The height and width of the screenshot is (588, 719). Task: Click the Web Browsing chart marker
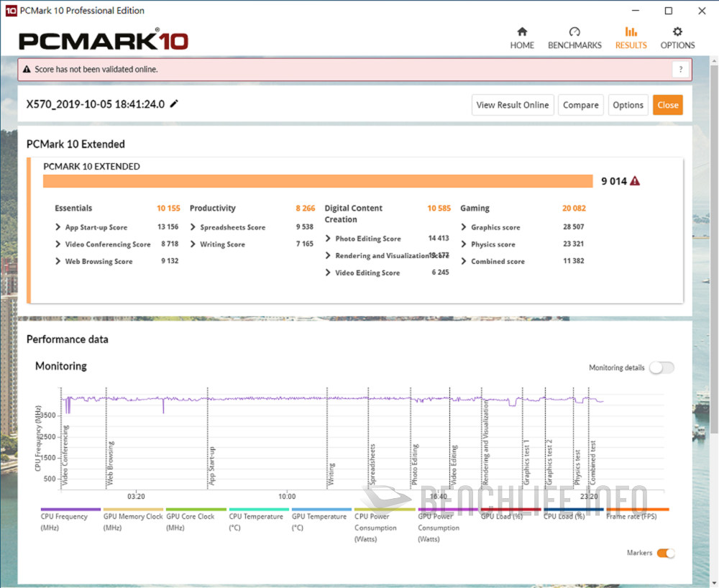pos(110,464)
